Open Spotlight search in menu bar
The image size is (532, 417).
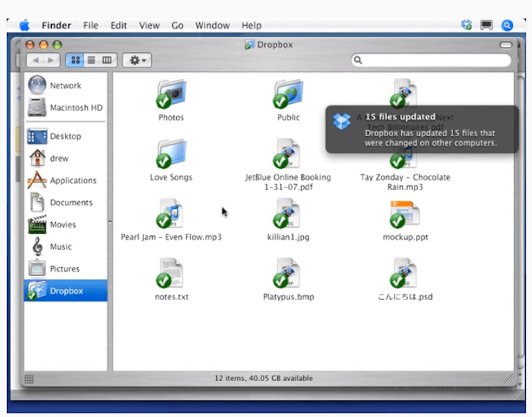tap(507, 25)
